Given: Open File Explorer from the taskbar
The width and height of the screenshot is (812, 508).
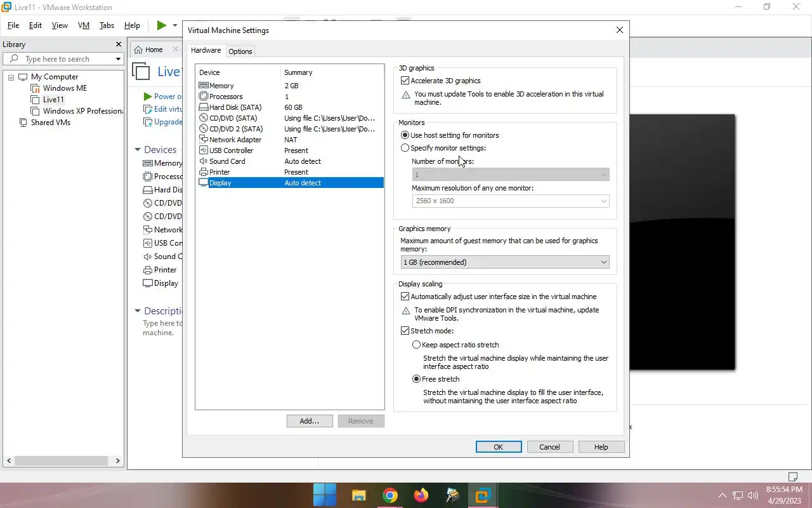Looking at the screenshot, I should point(358,495).
